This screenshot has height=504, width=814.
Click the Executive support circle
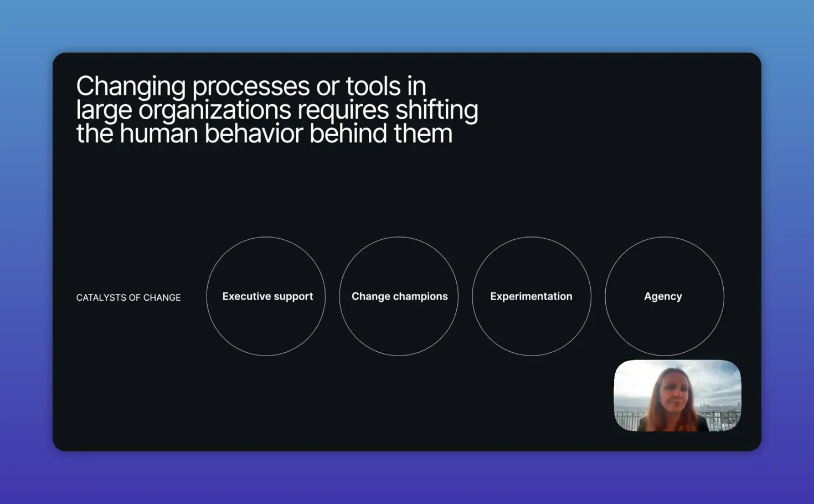pos(266,296)
